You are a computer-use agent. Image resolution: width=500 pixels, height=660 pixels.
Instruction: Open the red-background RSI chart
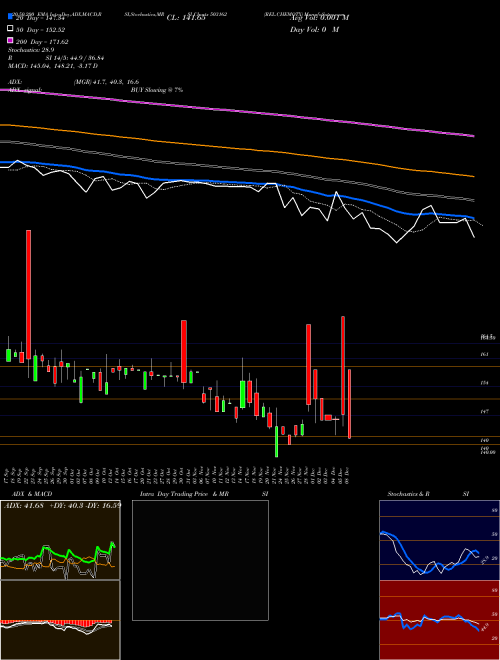[x=439, y=620]
